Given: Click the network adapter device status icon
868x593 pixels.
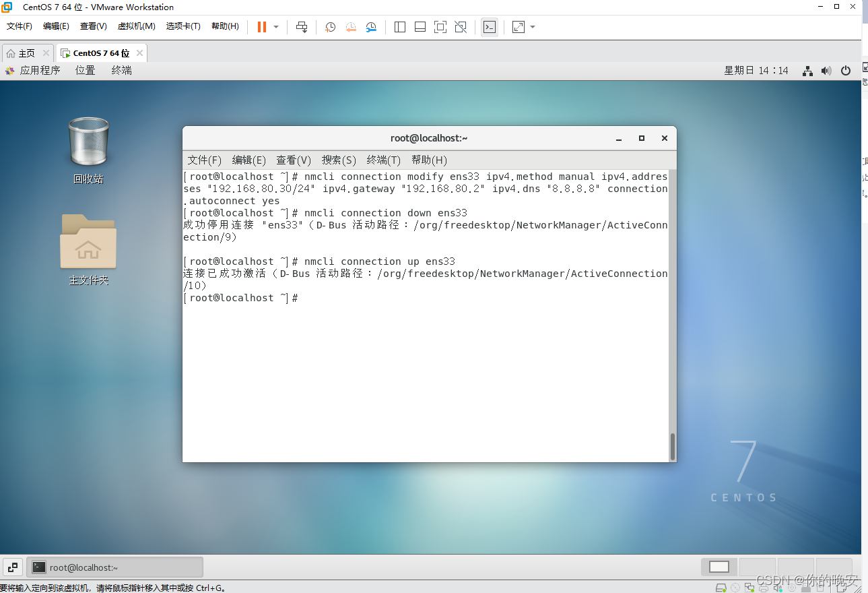Looking at the screenshot, I should [749, 588].
